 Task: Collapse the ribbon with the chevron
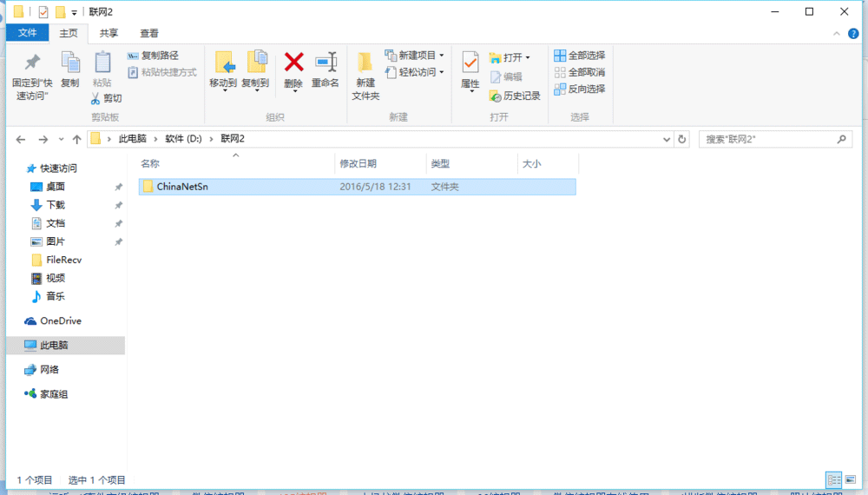point(837,34)
